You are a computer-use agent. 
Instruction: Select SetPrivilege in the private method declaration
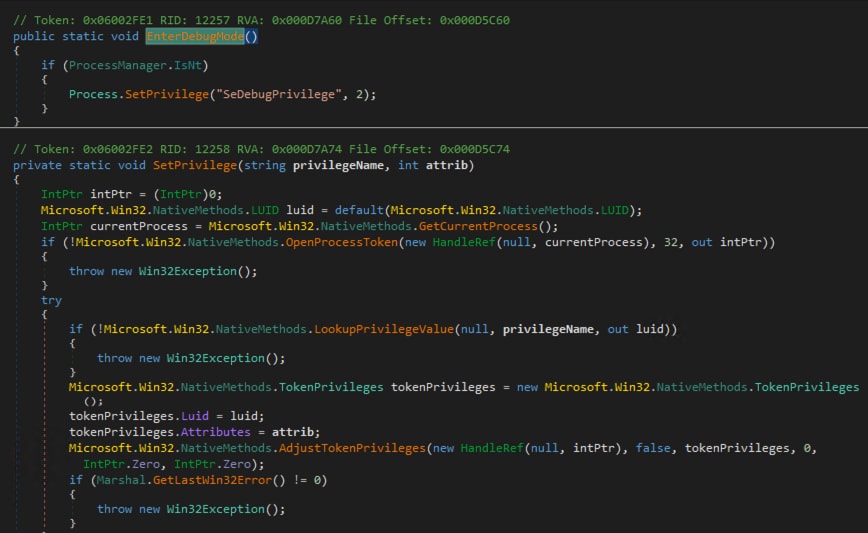tap(195, 165)
